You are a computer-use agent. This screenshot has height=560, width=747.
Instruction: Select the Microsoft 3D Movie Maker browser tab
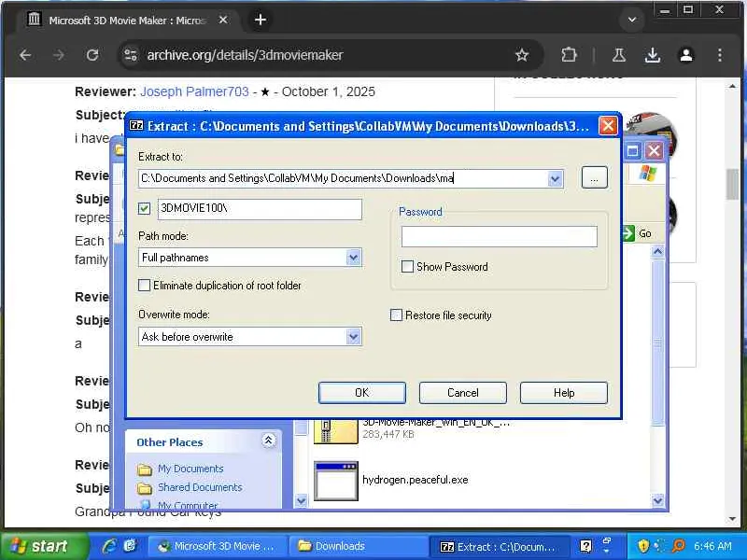coord(127,21)
